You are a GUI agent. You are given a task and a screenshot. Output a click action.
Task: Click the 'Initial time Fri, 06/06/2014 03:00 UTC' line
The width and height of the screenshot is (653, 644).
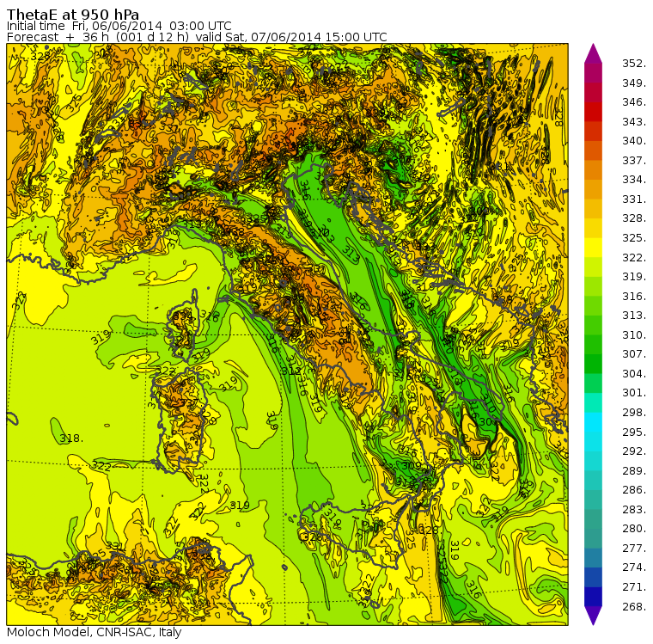point(119,26)
